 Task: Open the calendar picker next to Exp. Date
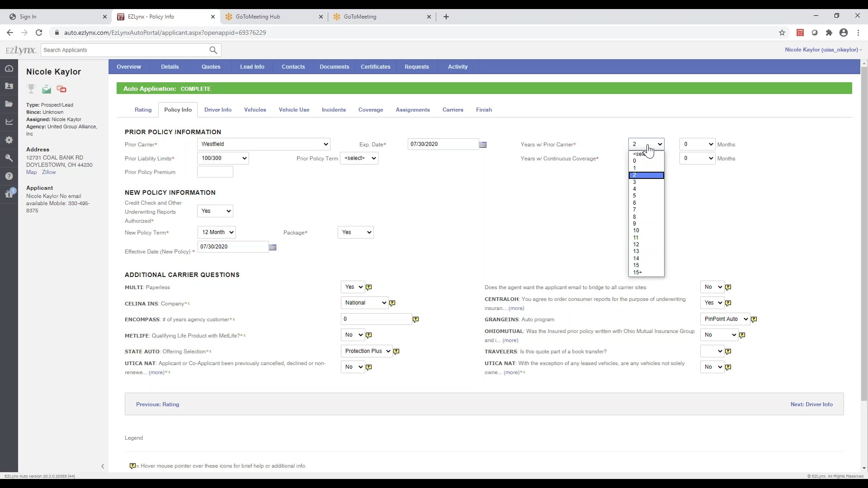(x=483, y=144)
